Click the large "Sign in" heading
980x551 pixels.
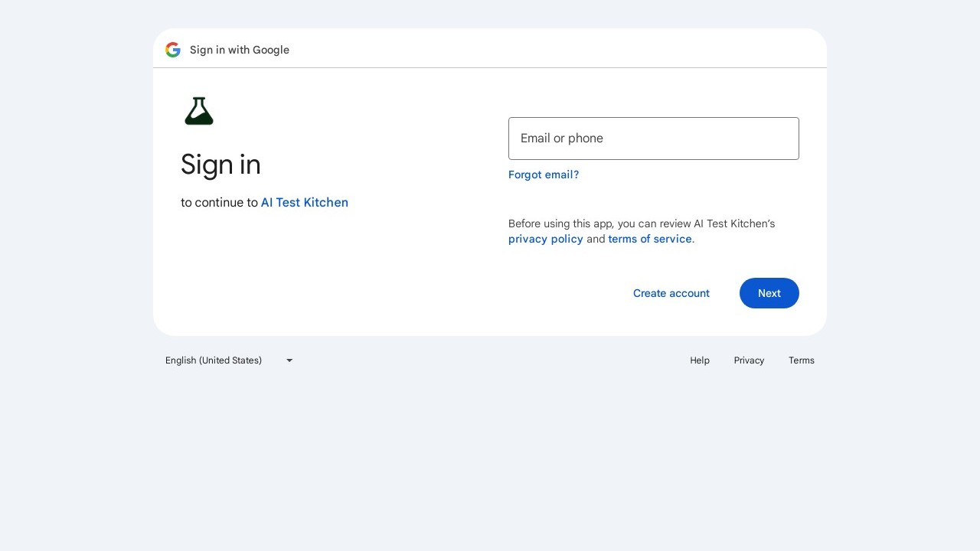[220, 165]
